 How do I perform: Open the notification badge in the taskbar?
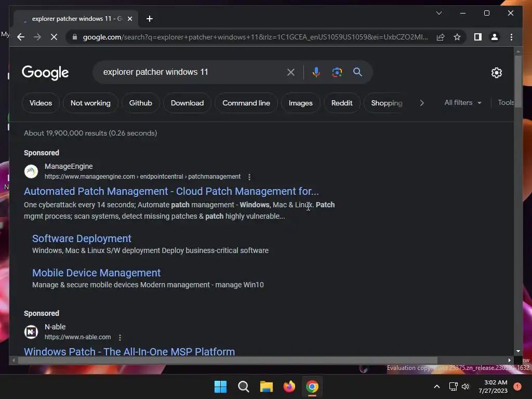517,387
